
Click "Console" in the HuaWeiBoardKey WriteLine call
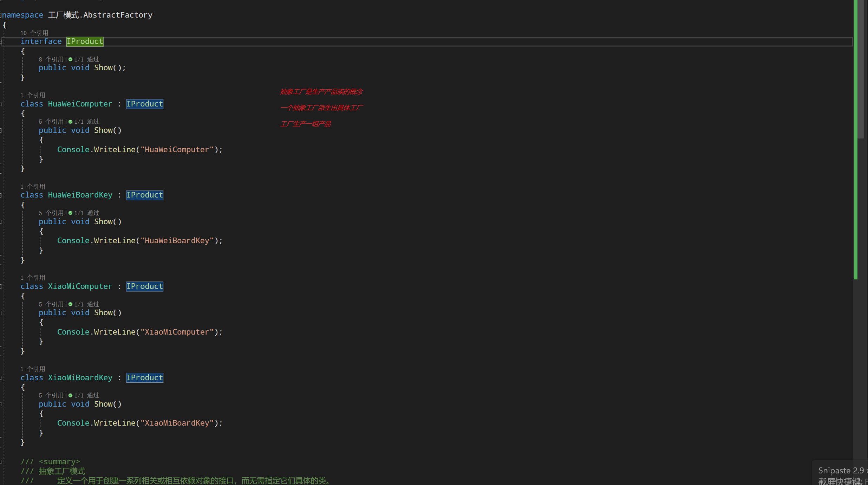(73, 241)
